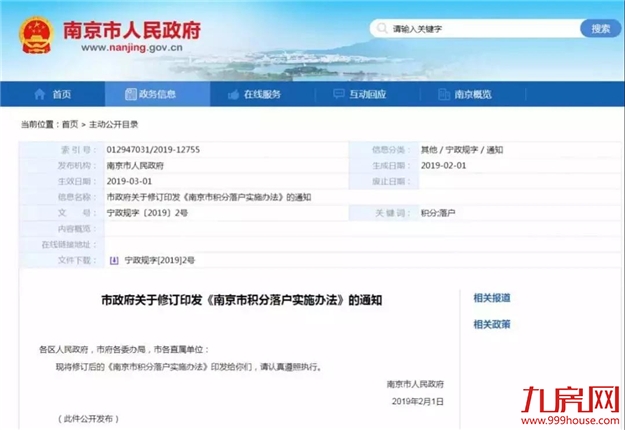Viewport: 625px width, 430px height.
Task: Click the document number 宁政规字〔2019〕2号
Action: coord(147,213)
